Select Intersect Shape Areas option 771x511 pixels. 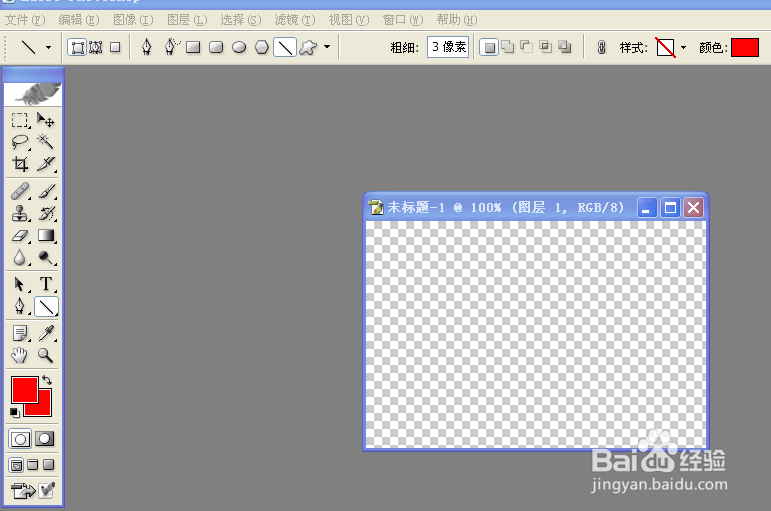tap(546, 47)
